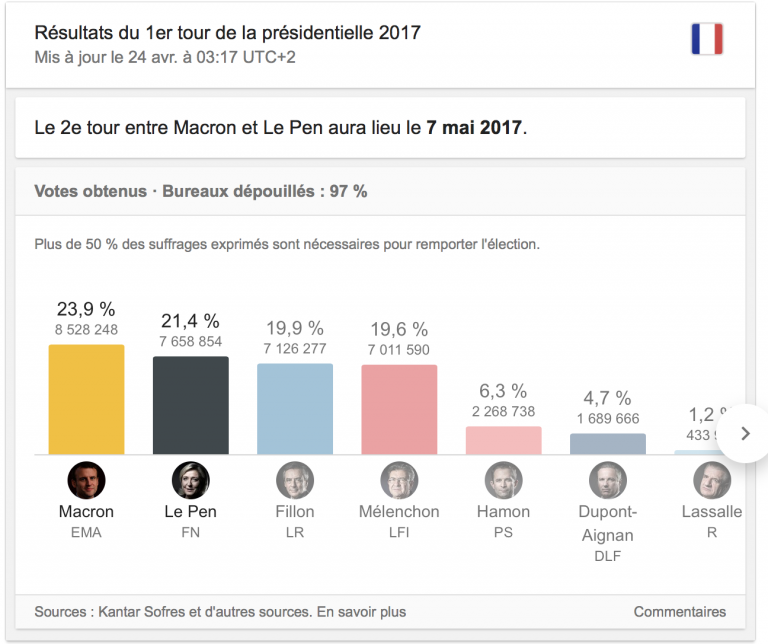Open the En savoir plus link
This screenshot has height=644, width=768.
(361, 612)
